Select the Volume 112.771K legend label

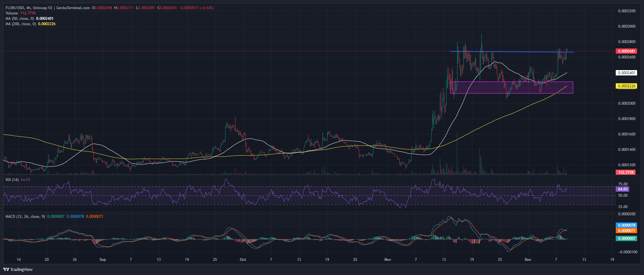[x=21, y=13]
